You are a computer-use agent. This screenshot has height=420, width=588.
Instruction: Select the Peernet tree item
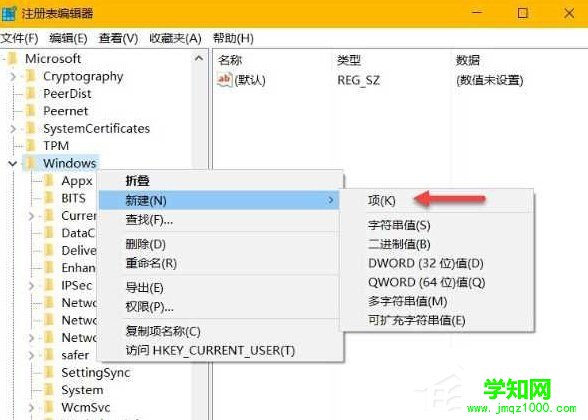[66, 111]
